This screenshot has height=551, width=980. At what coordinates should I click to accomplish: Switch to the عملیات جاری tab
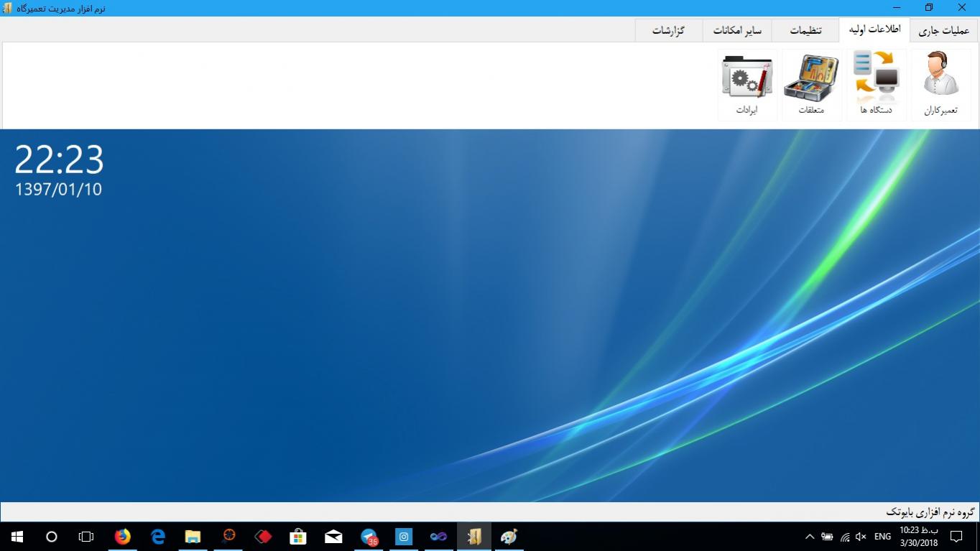[944, 31]
